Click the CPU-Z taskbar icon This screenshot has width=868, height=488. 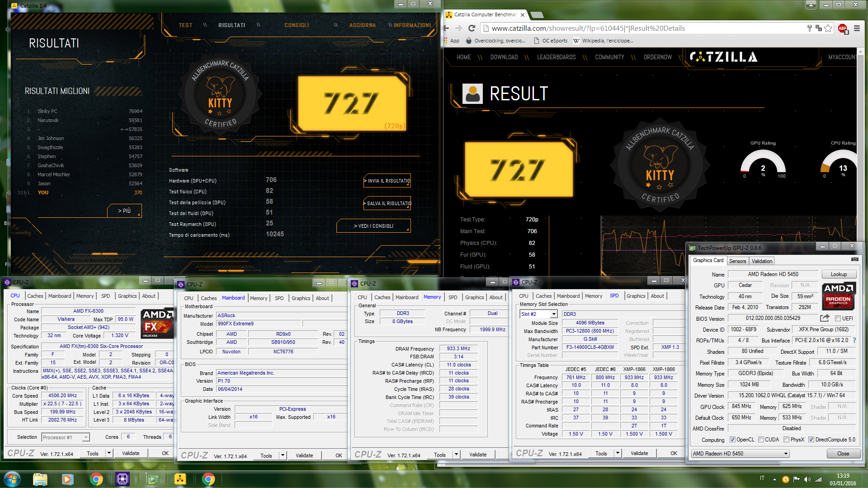pyautogui.click(x=123, y=479)
